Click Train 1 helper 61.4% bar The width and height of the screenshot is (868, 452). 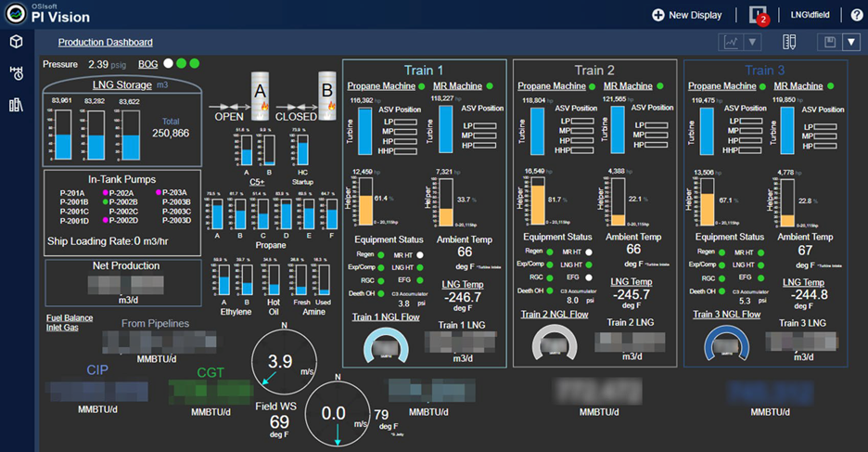[x=364, y=202]
